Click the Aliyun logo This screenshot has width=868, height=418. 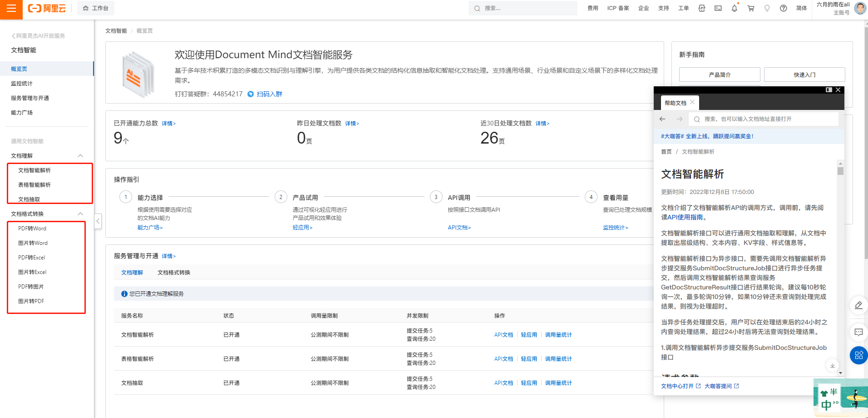point(47,8)
